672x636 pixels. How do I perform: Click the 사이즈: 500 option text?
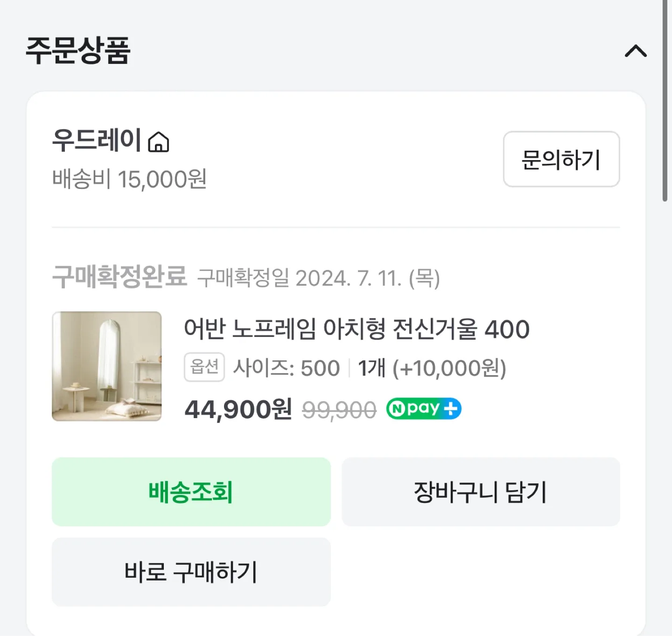pos(286,368)
